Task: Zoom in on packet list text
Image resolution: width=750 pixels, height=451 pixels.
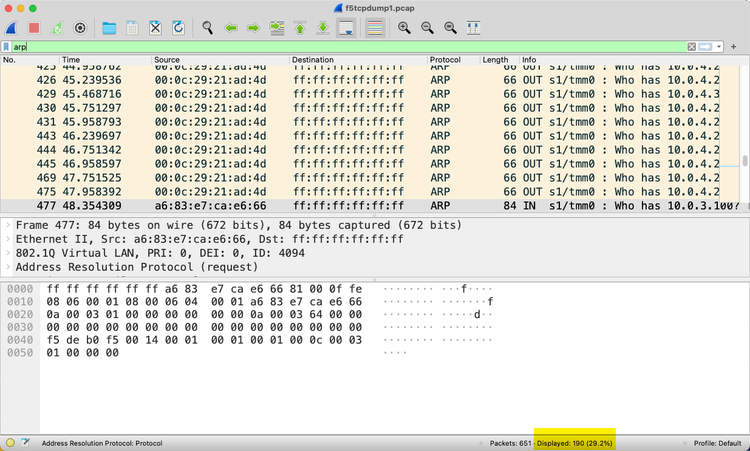Action: [x=404, y=28]
